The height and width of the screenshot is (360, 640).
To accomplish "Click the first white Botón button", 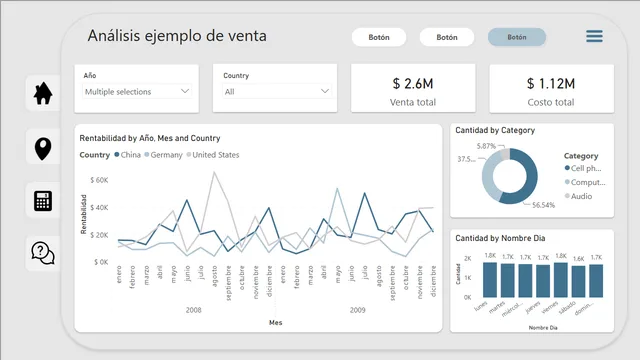I will (379, 37).
